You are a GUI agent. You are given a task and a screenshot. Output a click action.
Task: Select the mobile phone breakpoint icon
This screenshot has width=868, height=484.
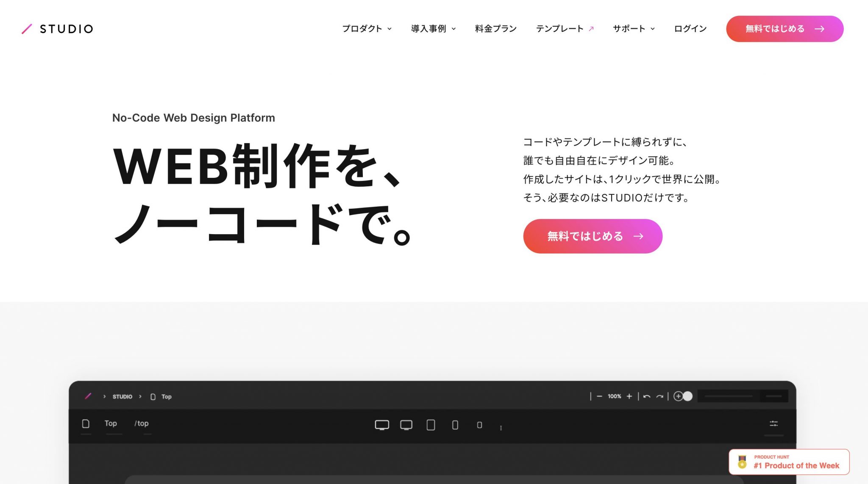tap(455, 426)
